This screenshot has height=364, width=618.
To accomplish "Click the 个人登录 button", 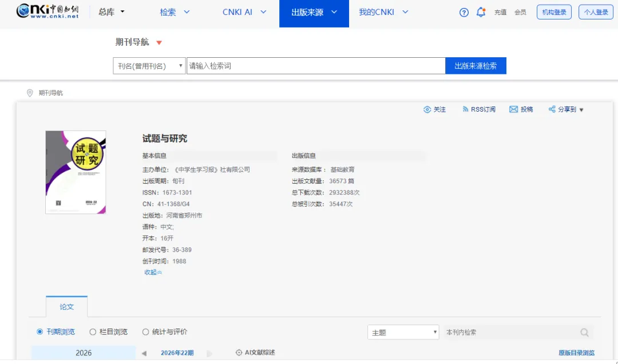I will tap(596, 12).
